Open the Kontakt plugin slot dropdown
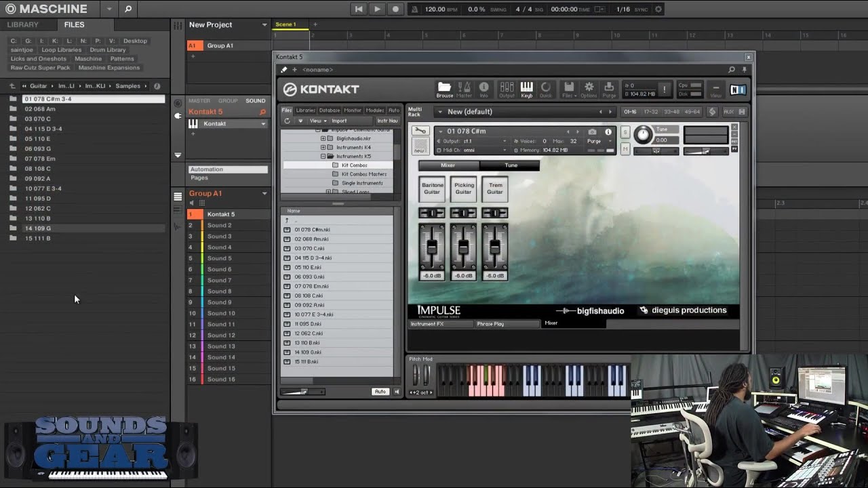 coord(263,124)
